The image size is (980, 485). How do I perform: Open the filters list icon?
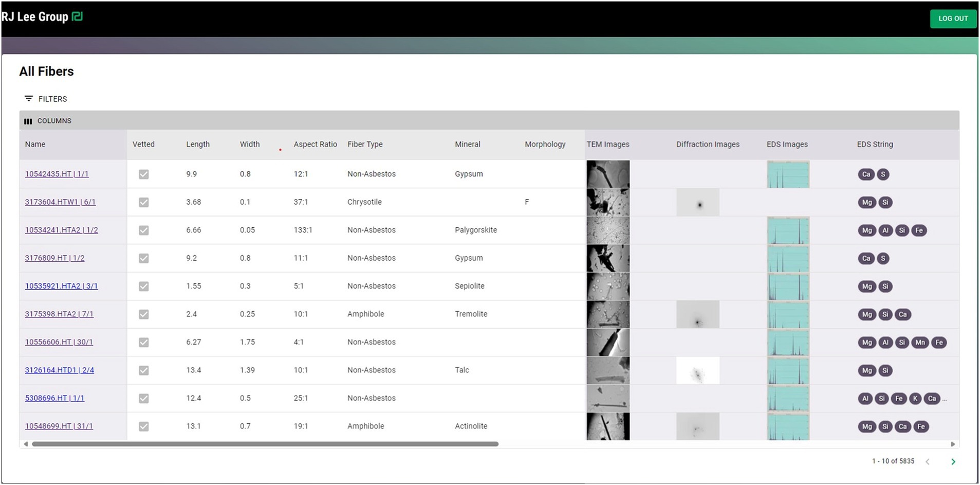click(29, 98)
